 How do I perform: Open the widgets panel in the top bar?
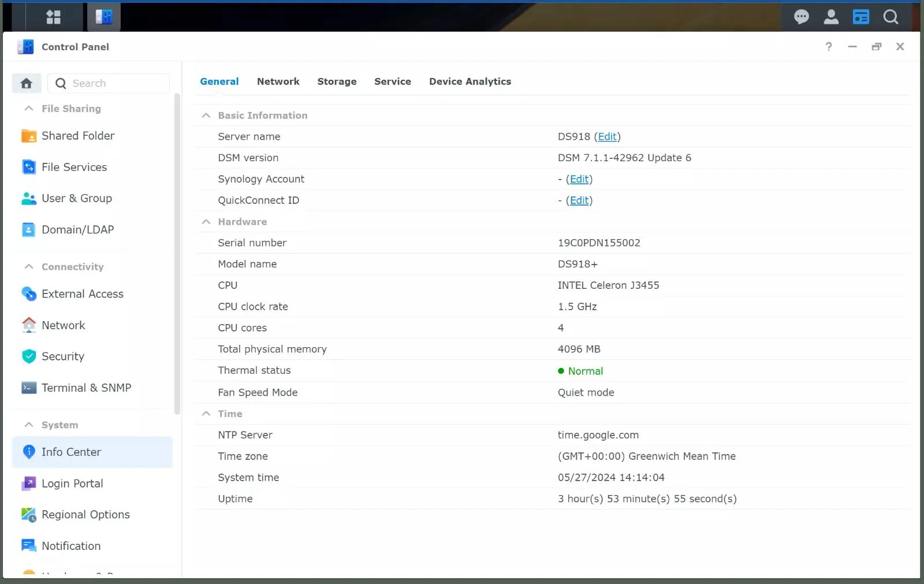(54, 17)
